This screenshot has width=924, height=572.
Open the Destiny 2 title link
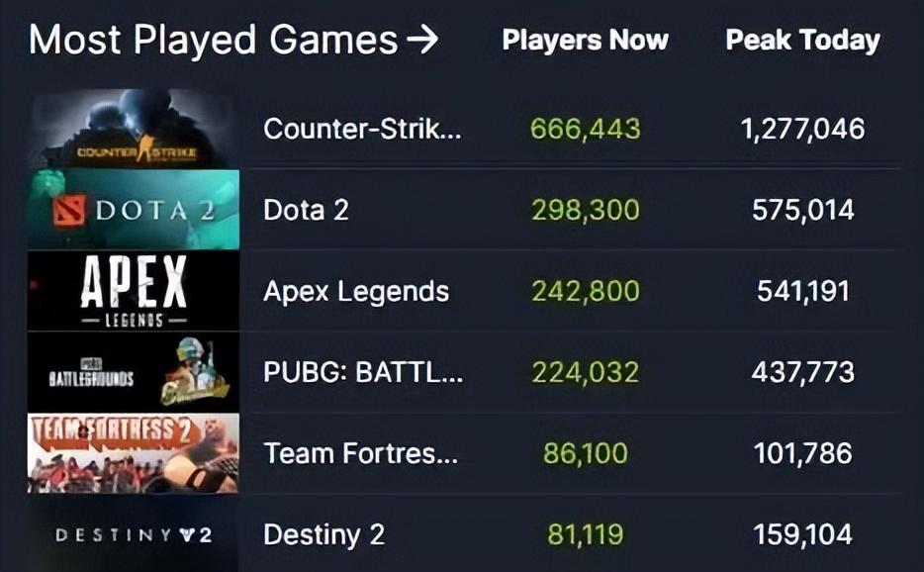pyautogui.click(x=324, y=534)
